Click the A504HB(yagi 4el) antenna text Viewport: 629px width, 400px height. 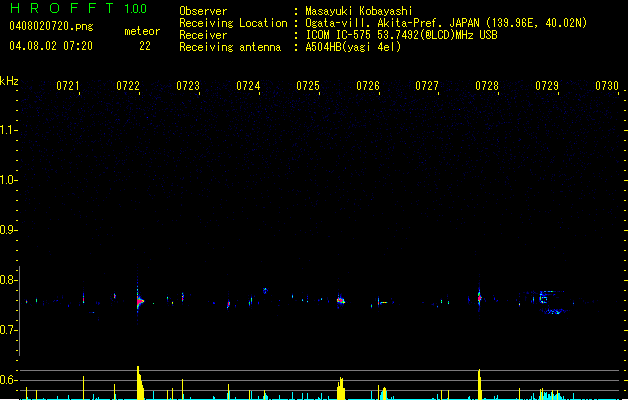pyautogui.click(x=353, y=47)
